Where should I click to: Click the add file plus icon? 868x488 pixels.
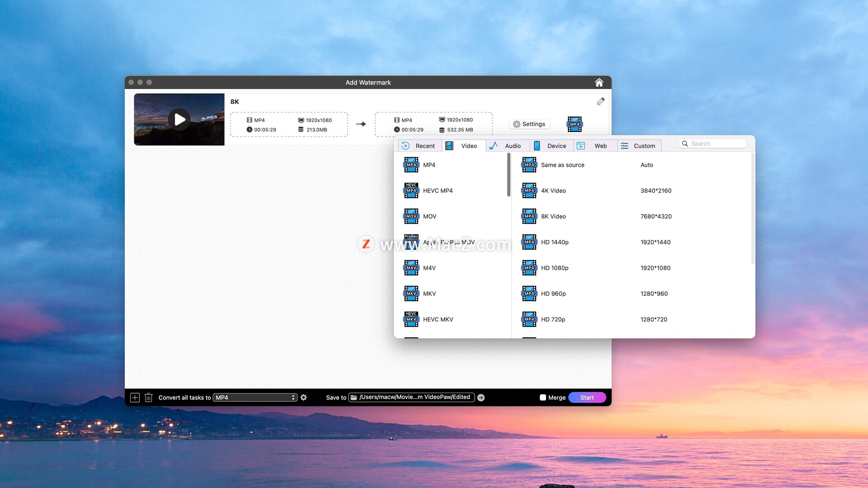point(135,398)
